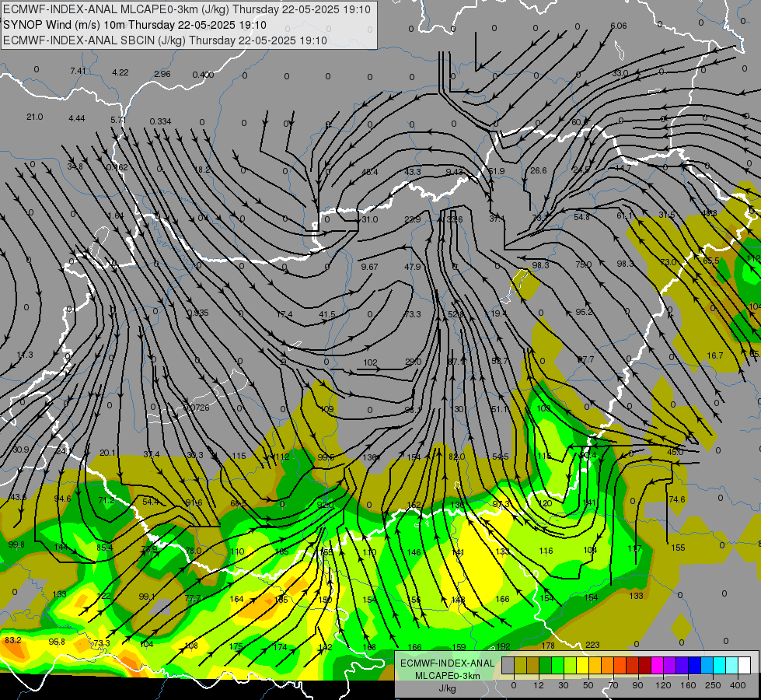Click the map value 17.4

point(285,314)
